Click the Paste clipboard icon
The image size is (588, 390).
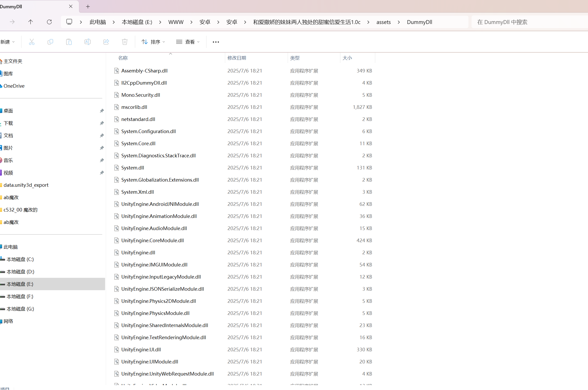[x=69, y=42]
